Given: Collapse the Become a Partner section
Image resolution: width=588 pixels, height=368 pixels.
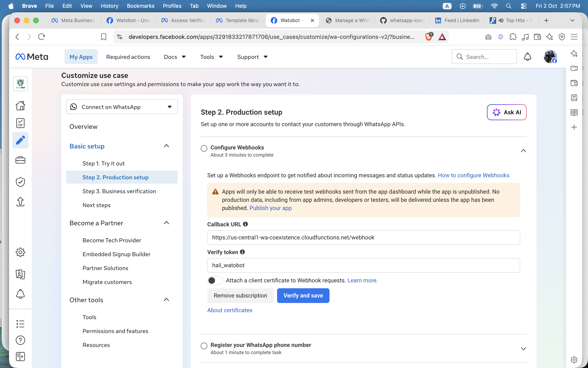Looking at the screenshot, I should (x=166, y=223).
